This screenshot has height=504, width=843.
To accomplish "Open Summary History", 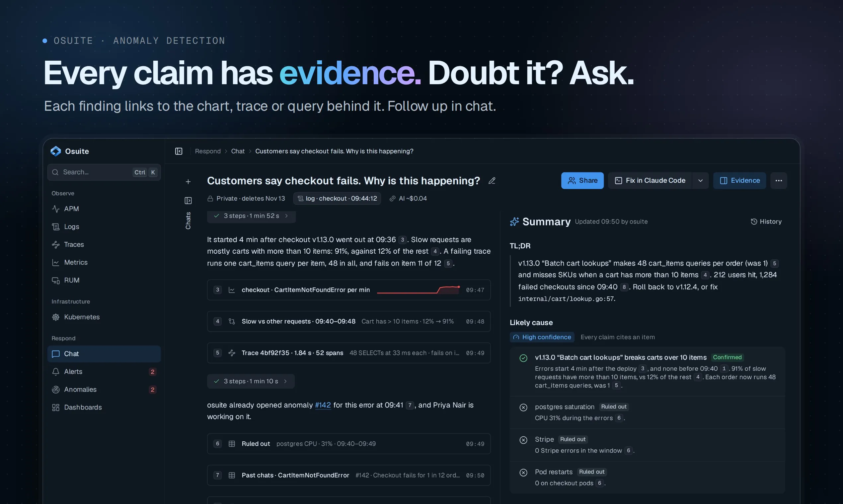I will 766,221.
